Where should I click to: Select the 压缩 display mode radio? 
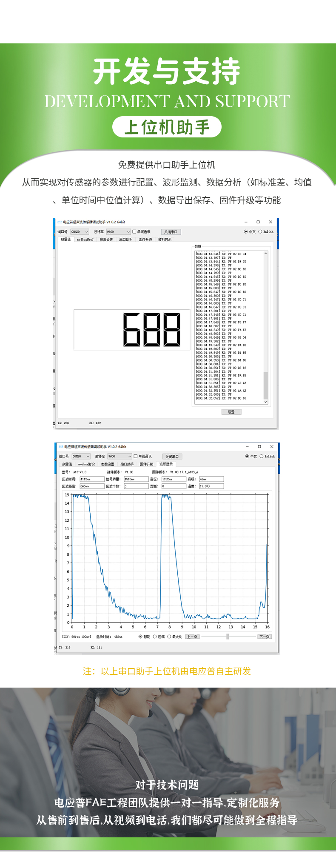155,637
